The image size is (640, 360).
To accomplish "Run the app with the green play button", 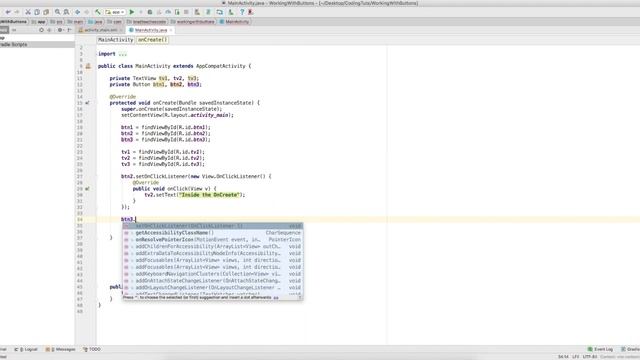I will pyautogui.click(x=132, y=12).
